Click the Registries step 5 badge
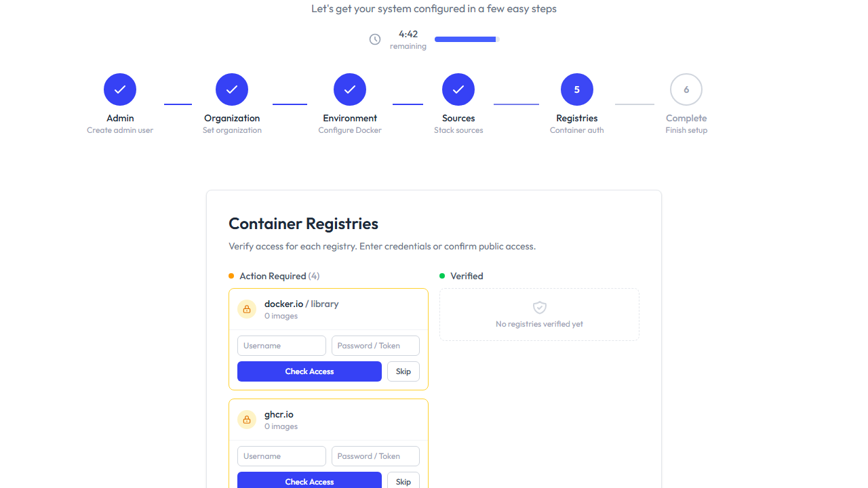The width and height of the screenshot is (868, 488). 577,89
